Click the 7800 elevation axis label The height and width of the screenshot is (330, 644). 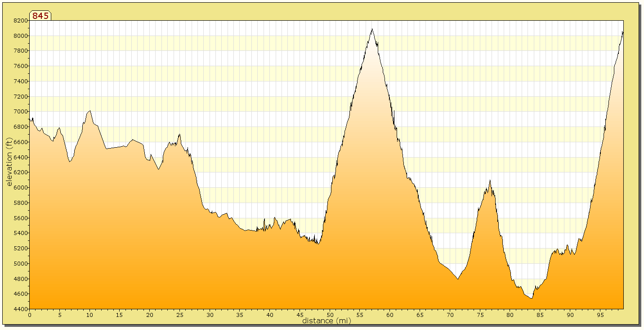[x=21, y=51]
